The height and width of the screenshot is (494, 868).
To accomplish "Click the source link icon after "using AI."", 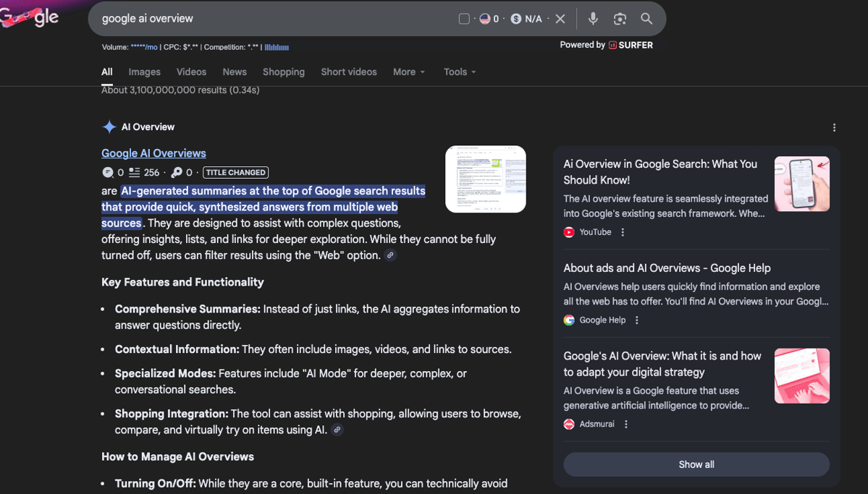I will 337,430.
